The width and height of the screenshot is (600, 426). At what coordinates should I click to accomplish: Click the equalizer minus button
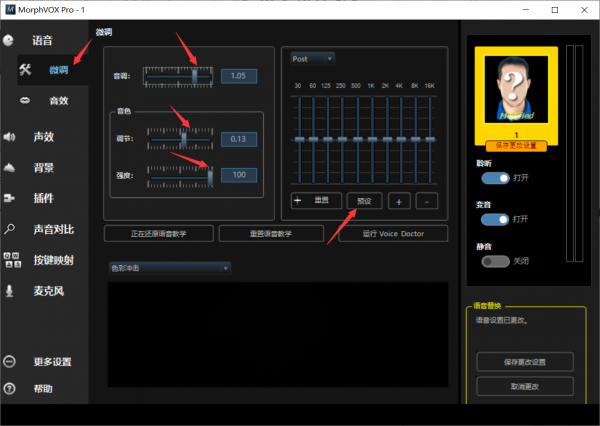click(427, 201)
